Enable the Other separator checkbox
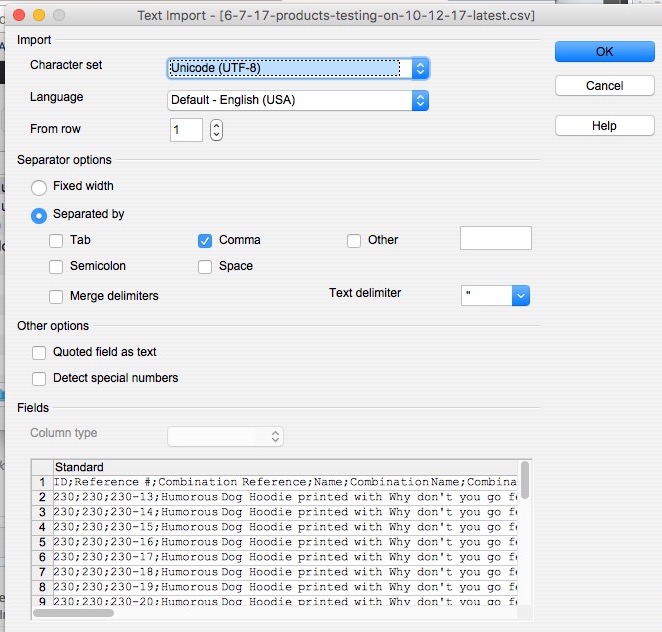The image size is (662, 632). [354, 241]
